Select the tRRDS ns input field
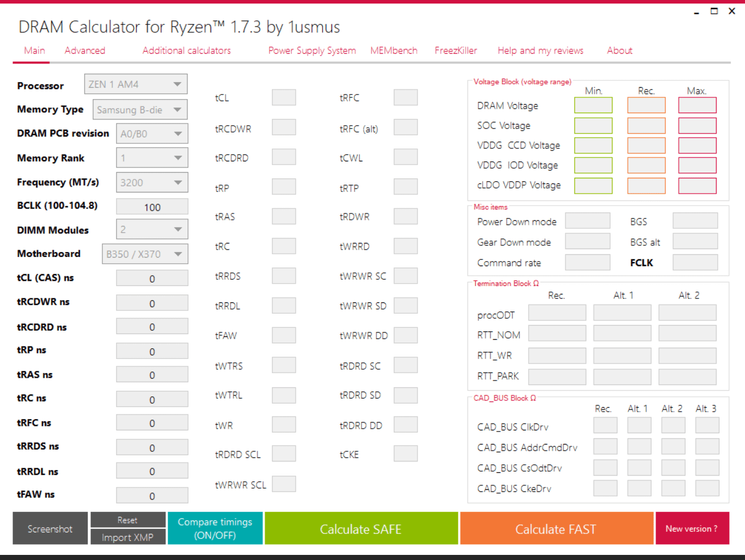Image resolution: width=745 pixels, height=560 pixels. tap(152, 447)
